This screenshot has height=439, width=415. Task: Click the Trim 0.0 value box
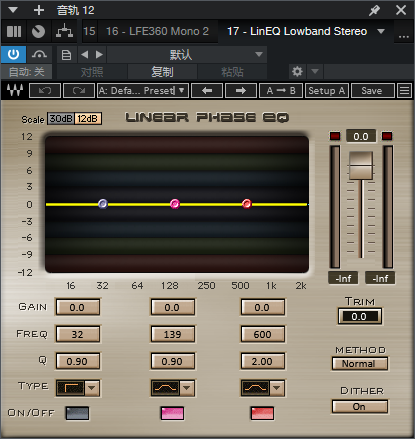360,316
